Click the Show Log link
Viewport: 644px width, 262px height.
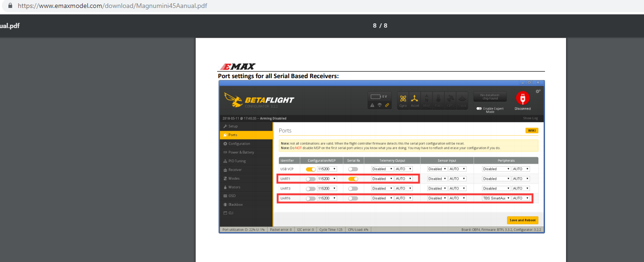pos(530,118)
